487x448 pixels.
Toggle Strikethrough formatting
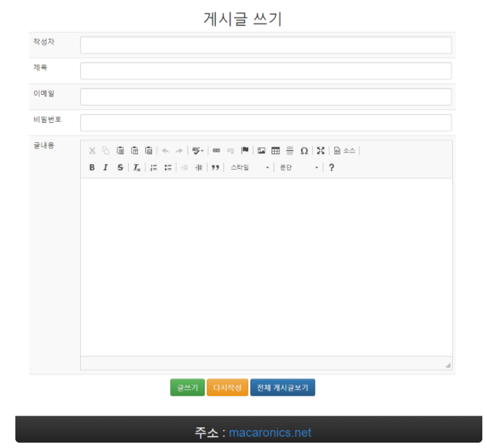tap(120, 168)
